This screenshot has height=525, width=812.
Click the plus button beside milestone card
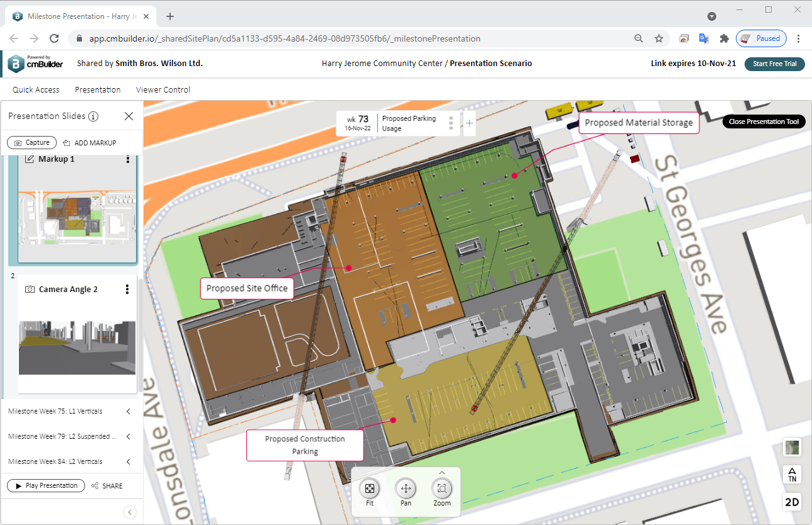[469, 123]
